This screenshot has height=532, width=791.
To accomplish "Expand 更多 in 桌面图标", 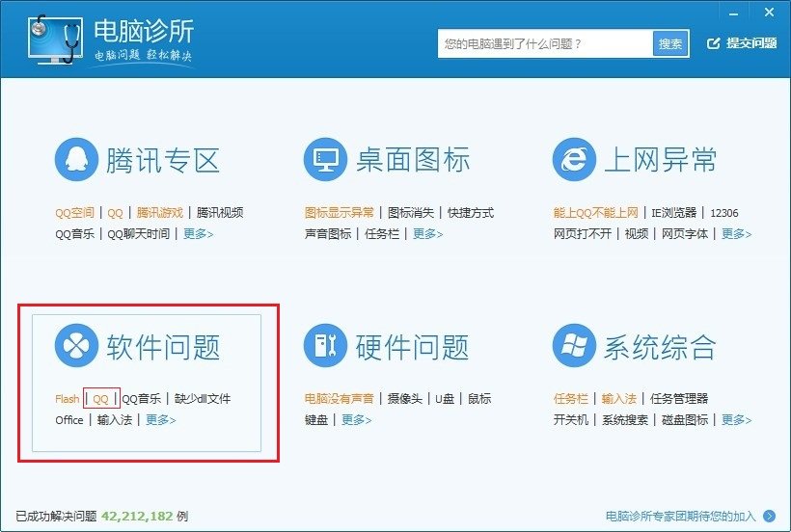I will click(427, 234).
